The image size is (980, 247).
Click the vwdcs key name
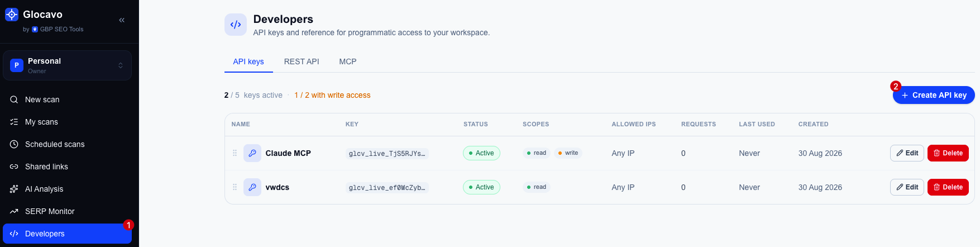pos(278,187)
